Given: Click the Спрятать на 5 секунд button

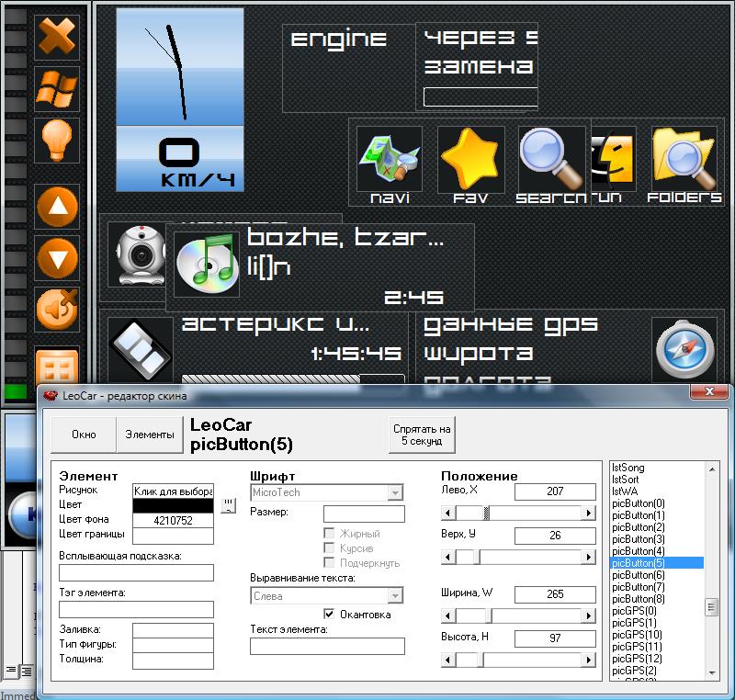Looking at the screenshot, I should (x=422, y=435).
